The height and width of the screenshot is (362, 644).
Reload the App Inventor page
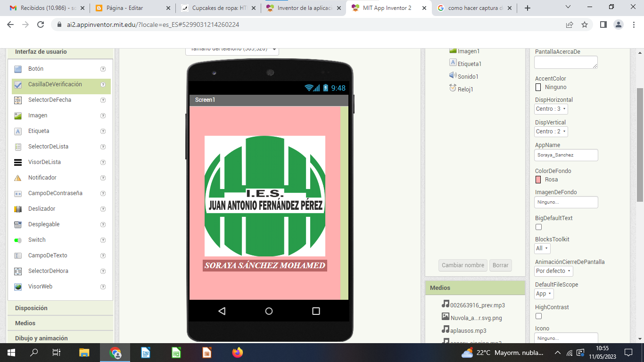coord(41,25)
